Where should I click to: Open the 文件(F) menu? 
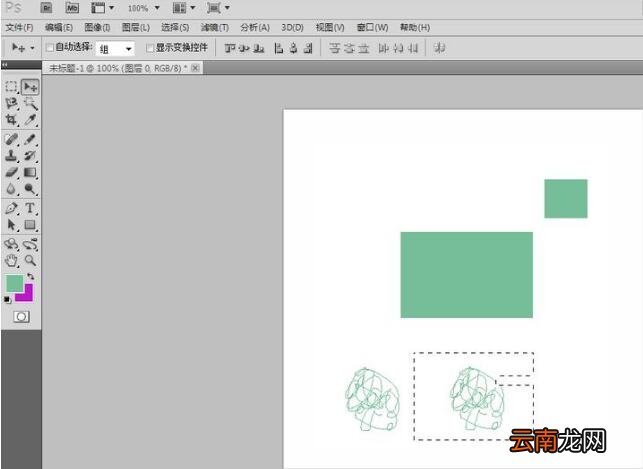19,27
